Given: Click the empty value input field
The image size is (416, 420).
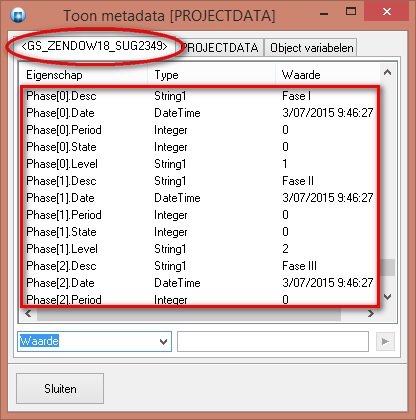Looking at the screenshot, I should click(273, 341).
